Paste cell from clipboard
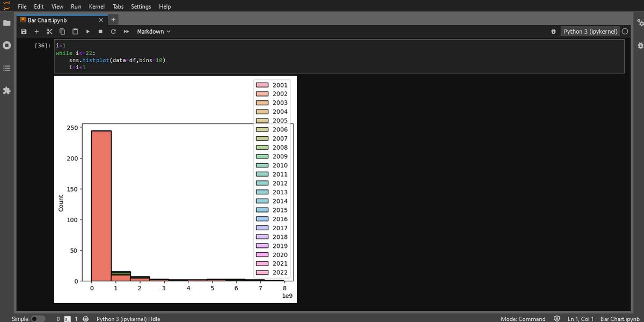Image resolution: width=644 pixels, height=322 pixels. [x=75, y=32]
